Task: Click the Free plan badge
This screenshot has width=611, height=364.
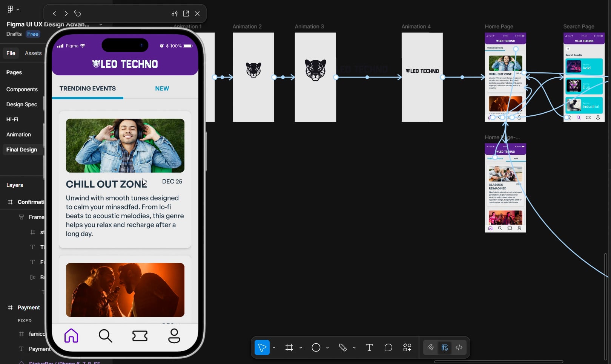Action: pyautogui.click(x=33, y=34)
